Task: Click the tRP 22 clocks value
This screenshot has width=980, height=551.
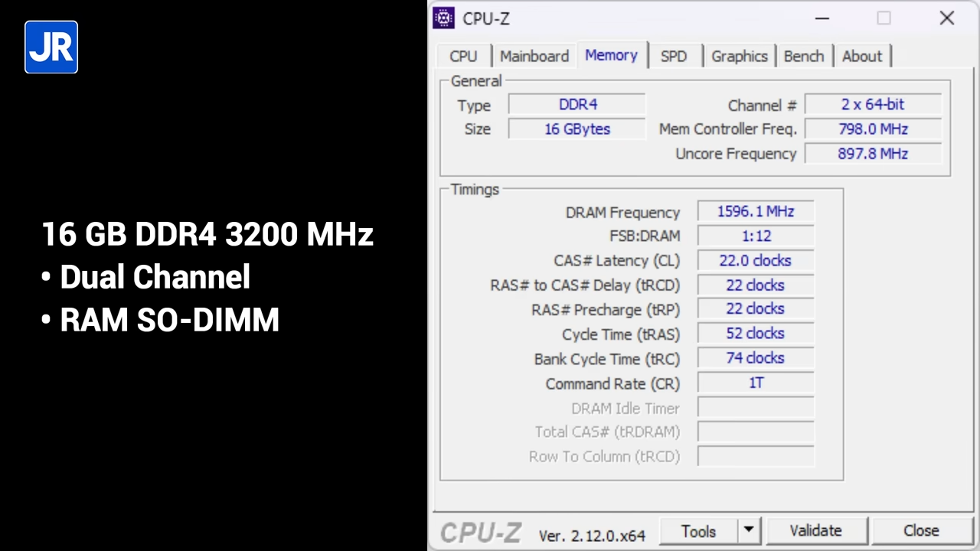Action: click(x=756, y=309)
